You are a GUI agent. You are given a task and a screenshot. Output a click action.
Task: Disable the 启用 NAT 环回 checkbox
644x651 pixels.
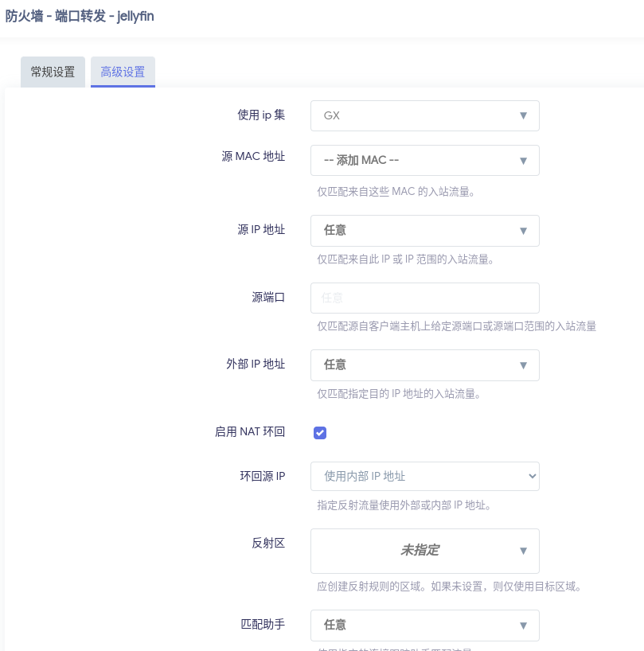[x=320, y=433]
